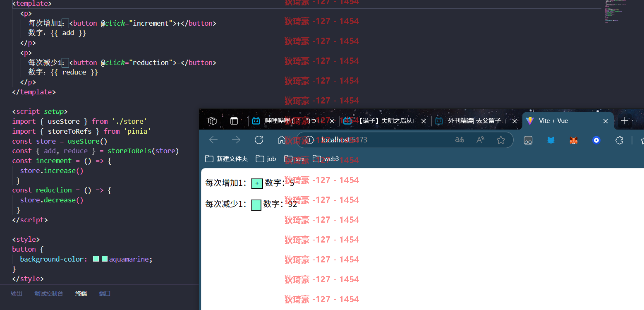Click the {{ add }} interpolation
The height and width of the screenshot is (310, 644).
pos(68,33)
